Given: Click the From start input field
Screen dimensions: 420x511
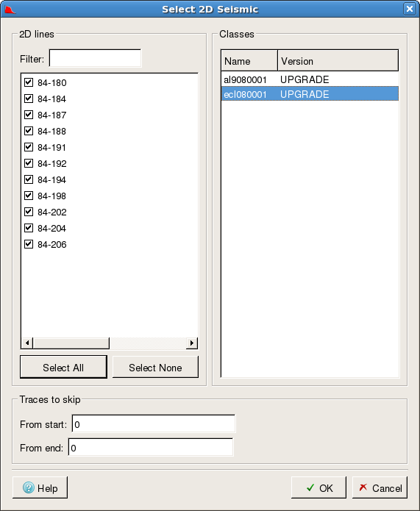Looking at the screenshot, I should tap(153, 424).
